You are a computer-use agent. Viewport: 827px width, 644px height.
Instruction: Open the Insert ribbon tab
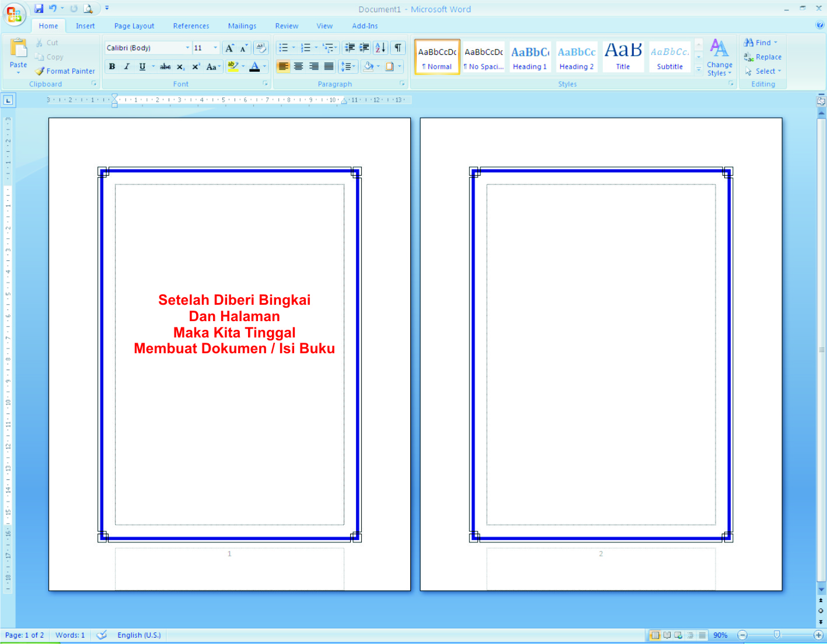(85, 26)
